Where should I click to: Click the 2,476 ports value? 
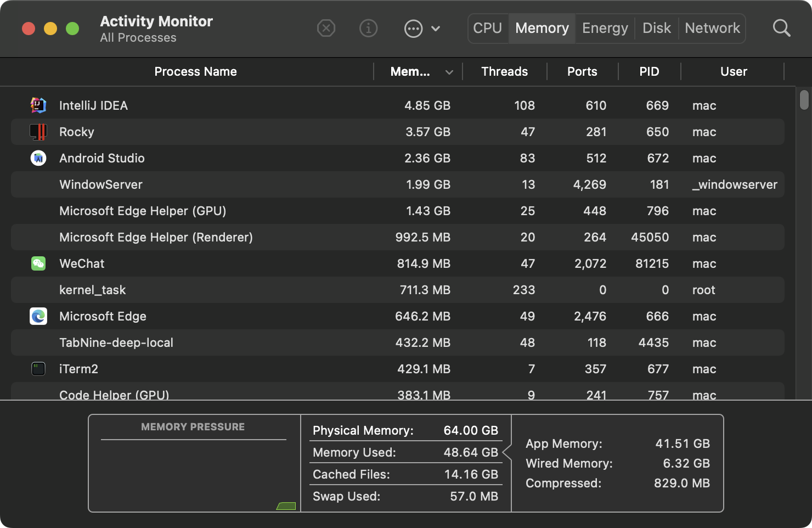590,316
